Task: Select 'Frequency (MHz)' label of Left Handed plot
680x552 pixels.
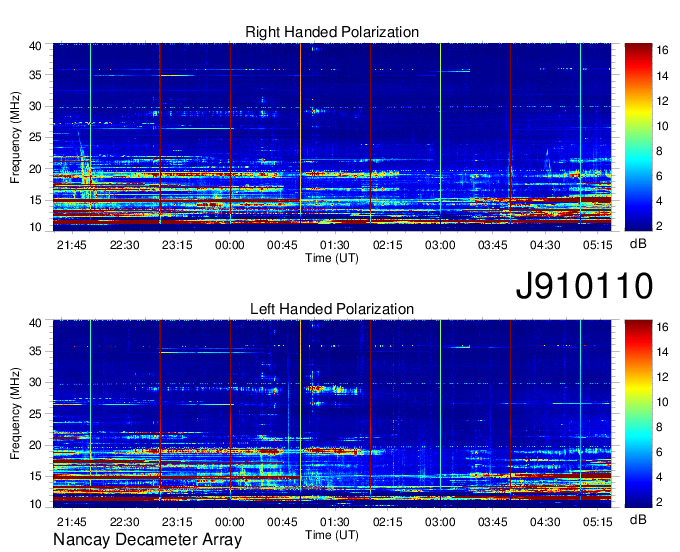Action: coord(15,414)
